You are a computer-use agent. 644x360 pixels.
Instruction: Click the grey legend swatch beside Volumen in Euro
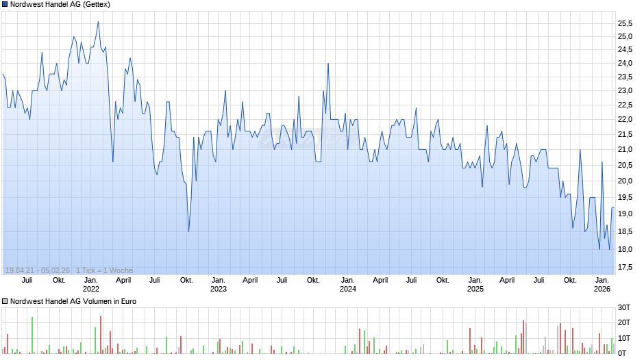tap(5, 301)
